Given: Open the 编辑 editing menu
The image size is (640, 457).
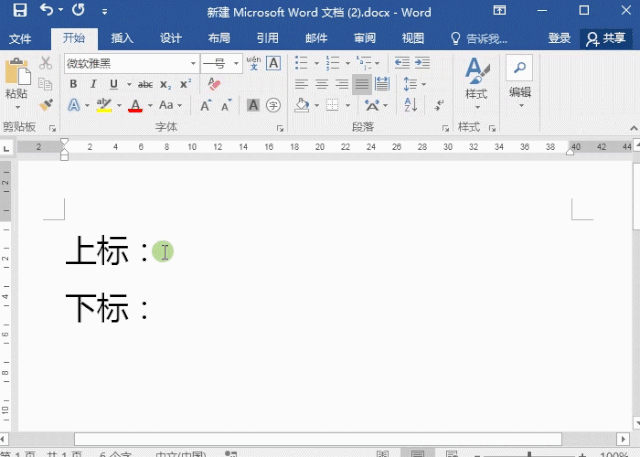Looking at the screenshot, I should (520, 83).
